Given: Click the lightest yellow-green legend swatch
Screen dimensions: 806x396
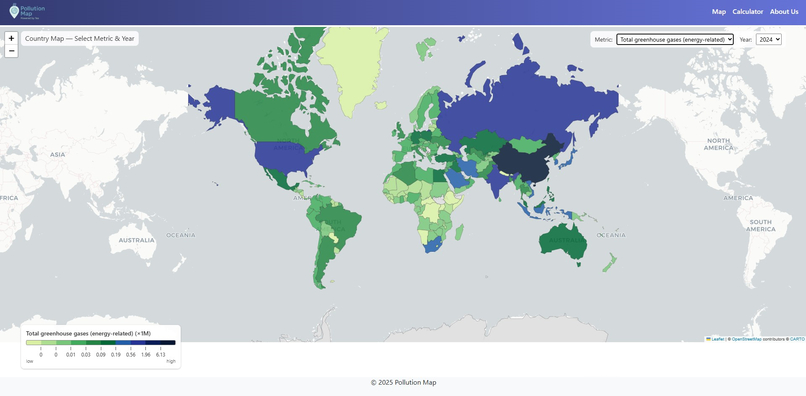Looking at the screenshot, I should [x=33, y=343].
